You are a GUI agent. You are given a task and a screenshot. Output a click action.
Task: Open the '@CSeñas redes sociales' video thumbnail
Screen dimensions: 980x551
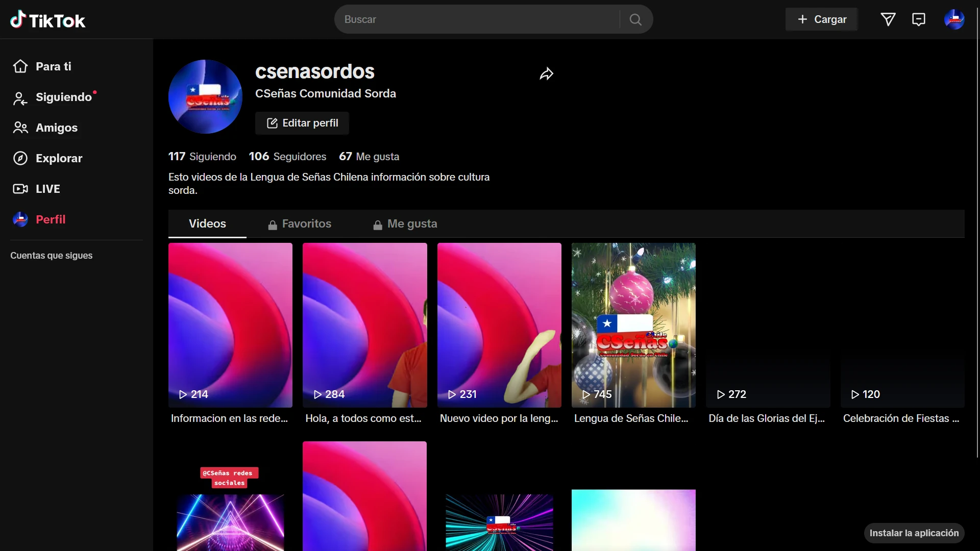(x=230, y=496)
